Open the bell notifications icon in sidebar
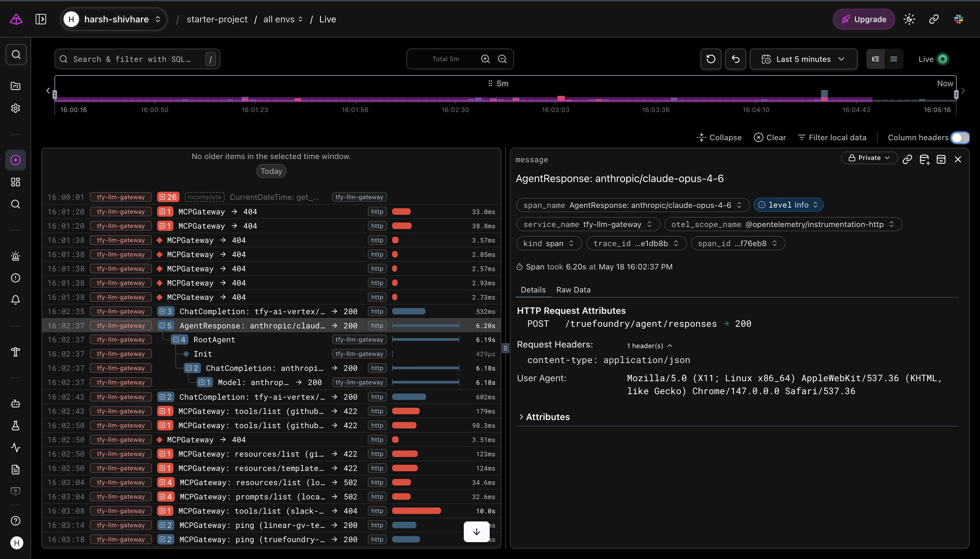Viewport: 980px width, 559px height. point(16,300)
